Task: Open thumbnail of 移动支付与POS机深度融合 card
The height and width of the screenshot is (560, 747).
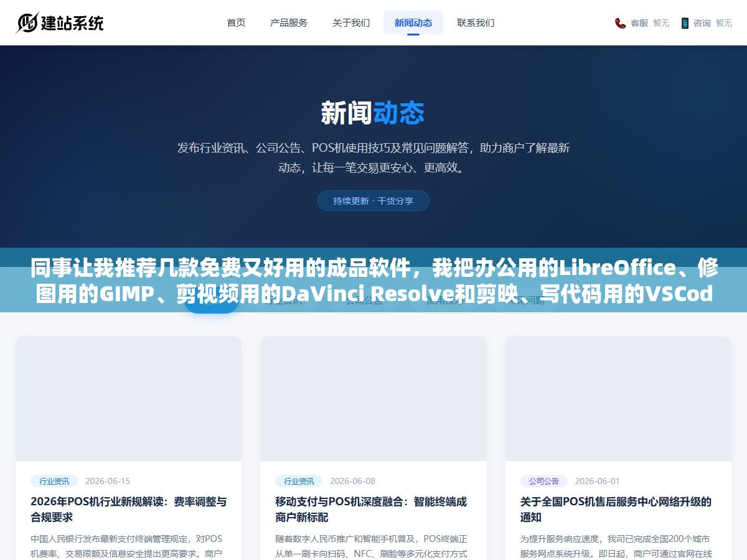Action: point(374,399)
